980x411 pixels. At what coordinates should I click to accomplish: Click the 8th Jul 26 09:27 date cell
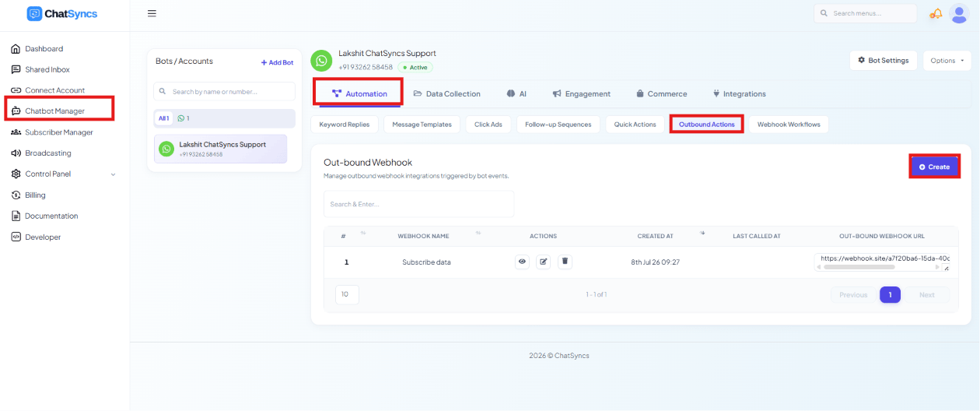tap(655, 262)
